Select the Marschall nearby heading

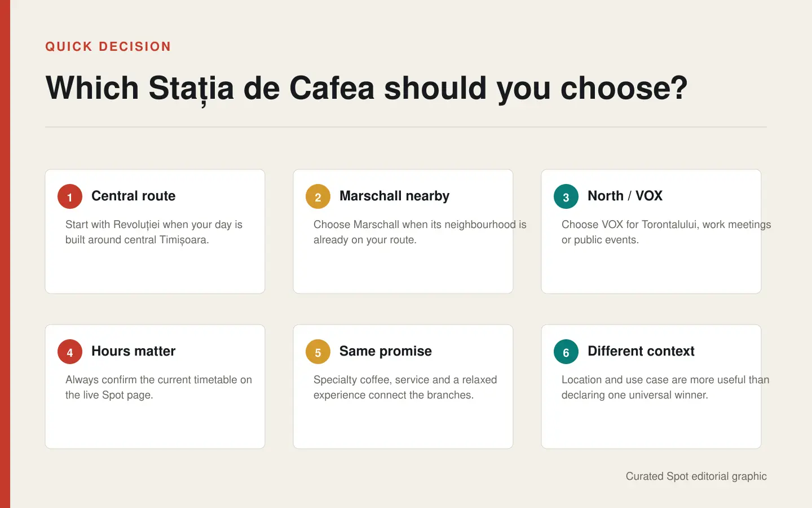[395, 196]
